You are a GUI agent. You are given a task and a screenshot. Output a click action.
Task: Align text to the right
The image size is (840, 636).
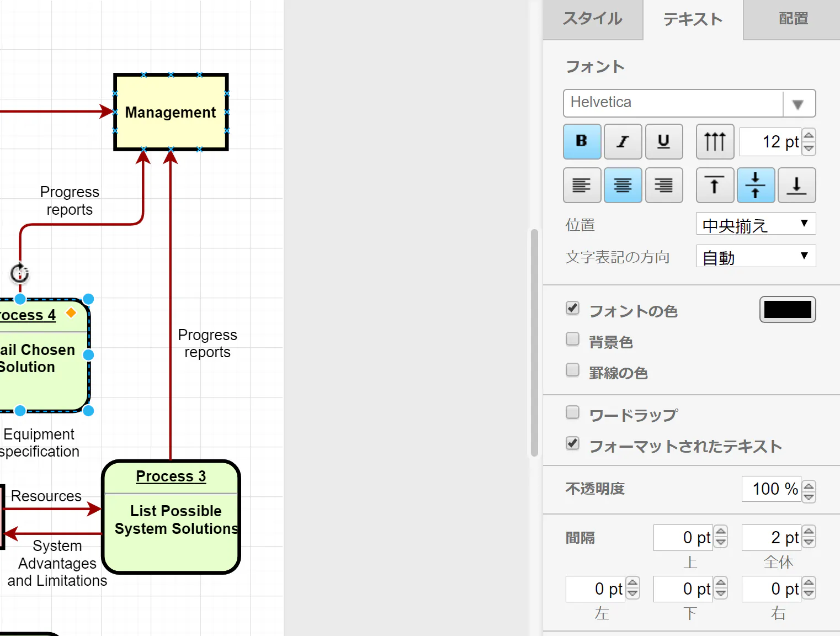coord(664,185)
